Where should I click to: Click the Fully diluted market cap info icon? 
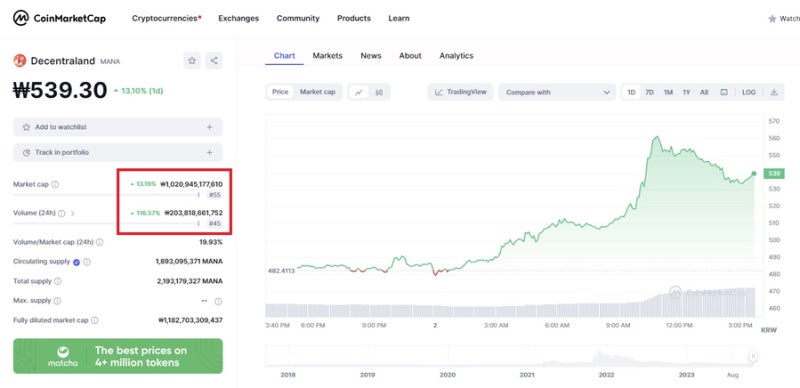[95, 321]
